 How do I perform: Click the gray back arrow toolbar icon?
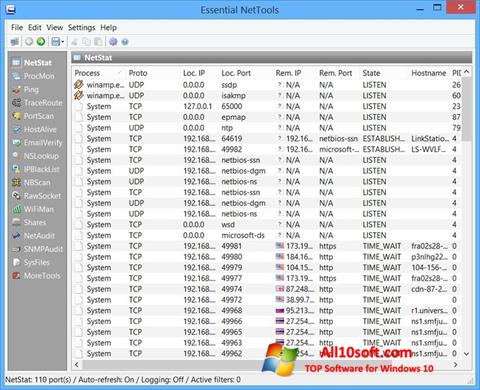pyautogui.click(x=29, y=42)
